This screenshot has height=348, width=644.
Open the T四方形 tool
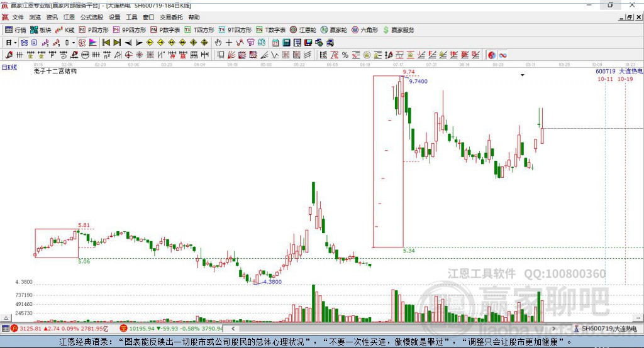click(x=199, y=30)
